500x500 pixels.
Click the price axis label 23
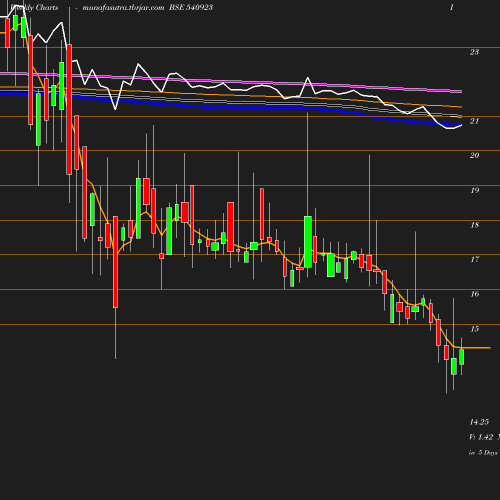474,52
